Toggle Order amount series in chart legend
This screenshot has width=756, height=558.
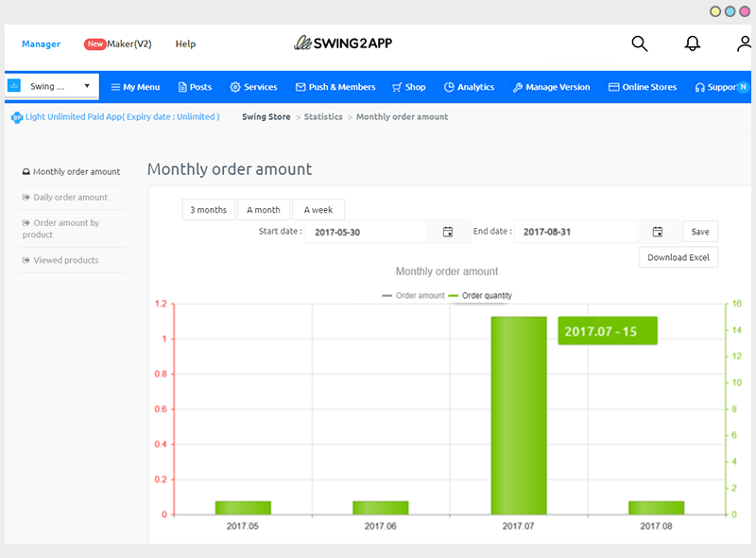point(413,296)
